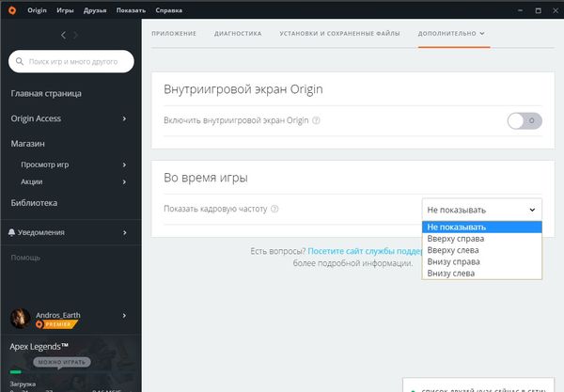Viewport: 564px width, 392px height.
Task: Switch to Установки и сохраненные файлы tab
Action: click(339, 34)
